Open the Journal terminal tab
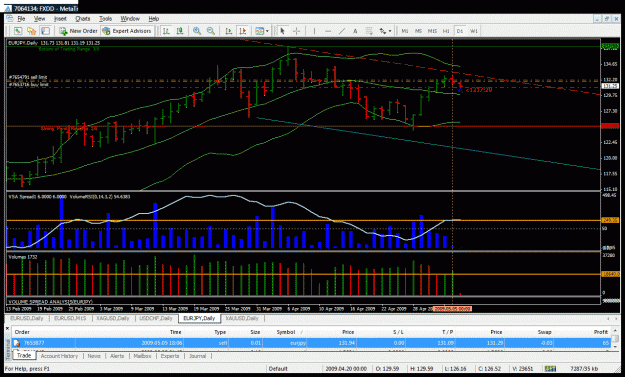The height and width of the screenshot is (377, 625). [197, 356]
